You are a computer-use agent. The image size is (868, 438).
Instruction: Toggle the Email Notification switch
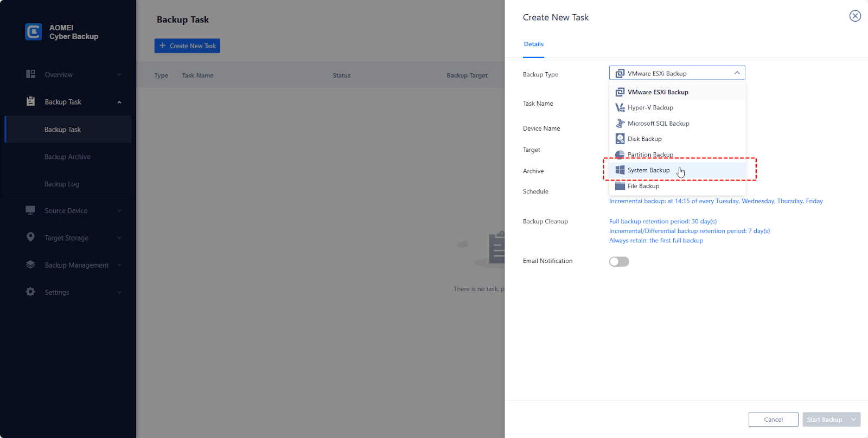(x=619, y=262)
